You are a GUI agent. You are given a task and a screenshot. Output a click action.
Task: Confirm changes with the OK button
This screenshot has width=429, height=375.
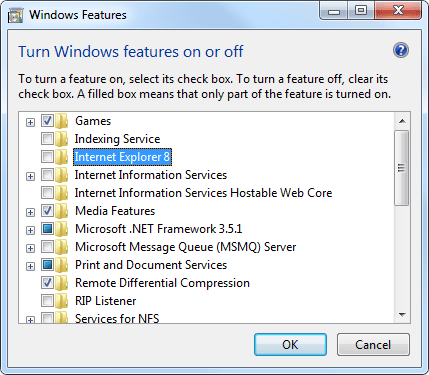pos(290,345)
